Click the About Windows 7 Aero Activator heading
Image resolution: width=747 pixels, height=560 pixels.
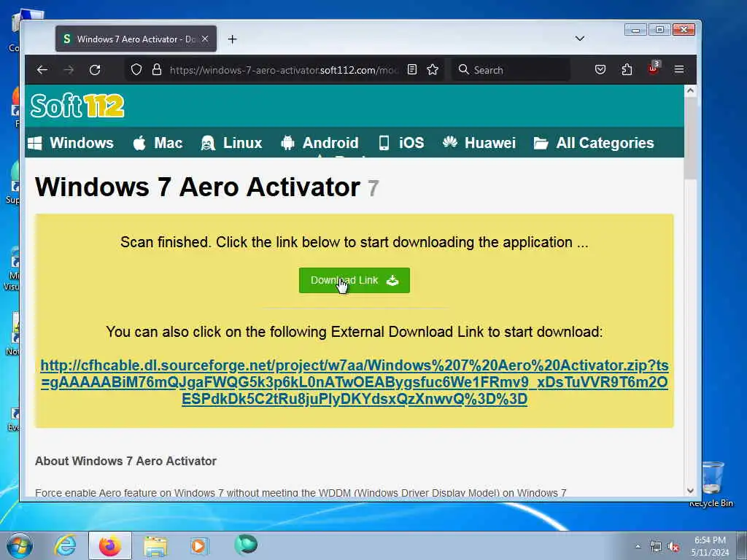click(x=125, y=461)
